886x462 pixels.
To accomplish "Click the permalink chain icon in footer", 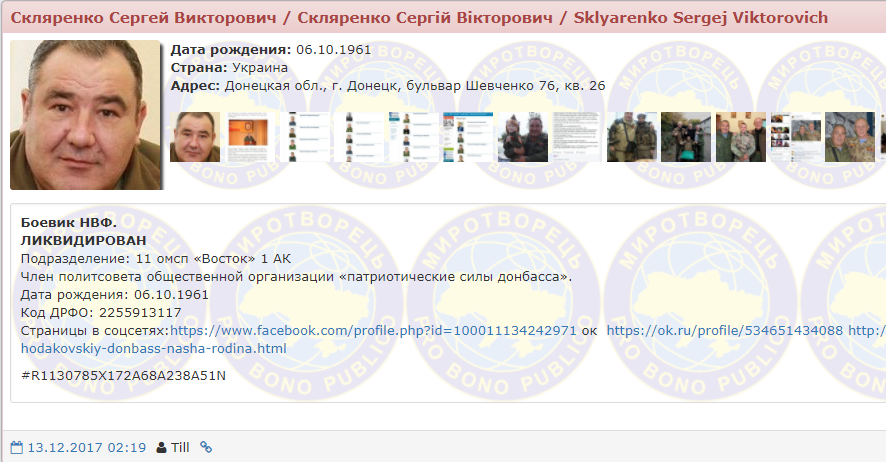I will coord(206,447).
